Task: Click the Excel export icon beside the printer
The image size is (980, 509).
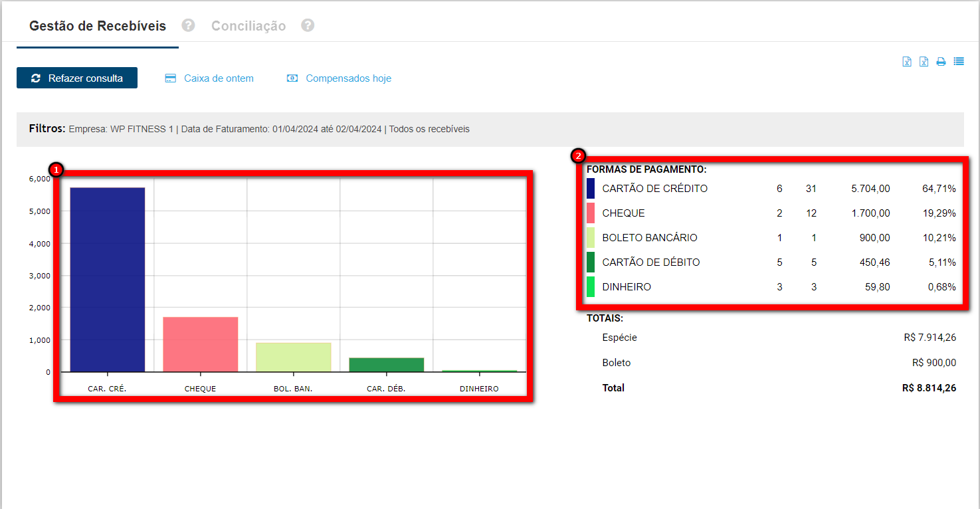Action: click(x=924, y=62)
